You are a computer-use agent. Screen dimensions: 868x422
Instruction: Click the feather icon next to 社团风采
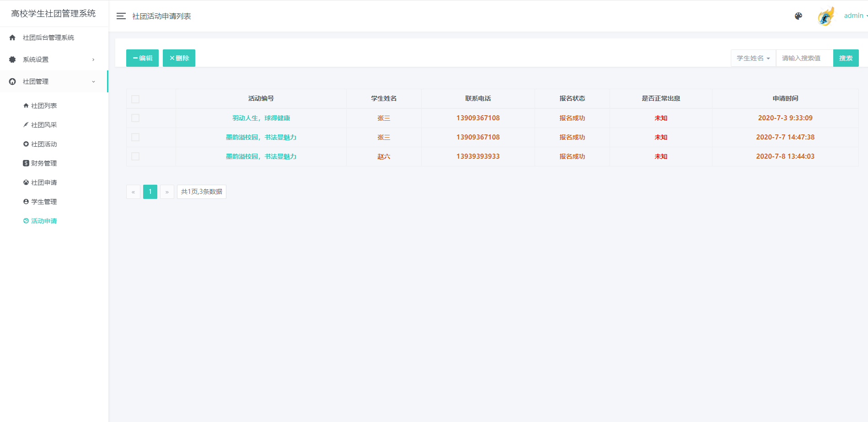pos(26,125)
